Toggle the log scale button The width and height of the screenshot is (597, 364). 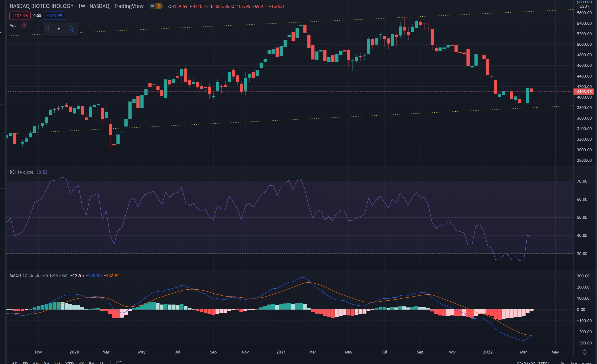tap(573, 363)
